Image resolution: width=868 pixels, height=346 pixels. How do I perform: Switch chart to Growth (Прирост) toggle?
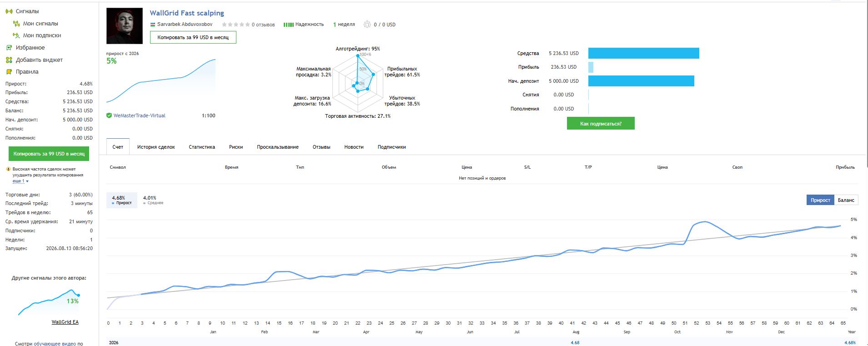click(820, 200)
